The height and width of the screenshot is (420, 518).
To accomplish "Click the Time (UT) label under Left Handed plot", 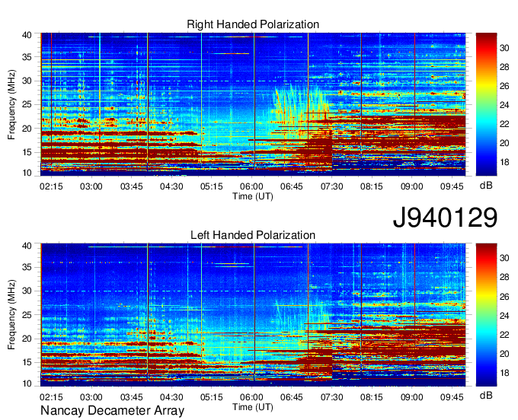I will [x=253, y=407].
